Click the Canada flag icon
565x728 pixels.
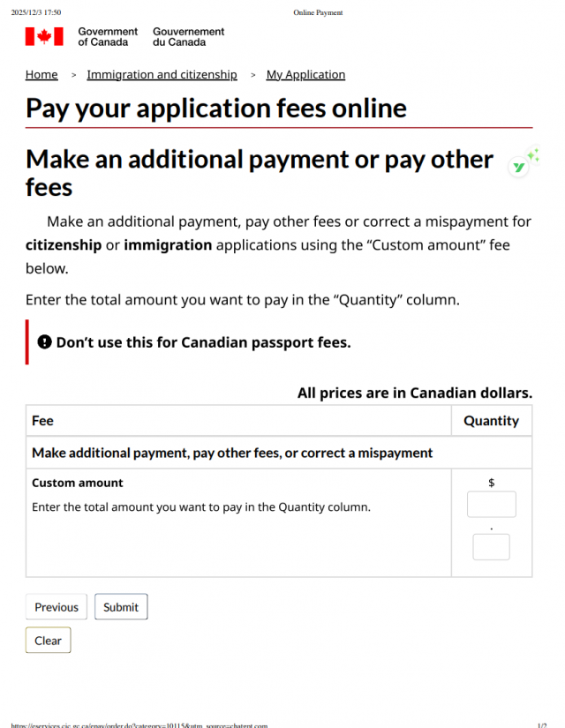[x=44, y=36]
